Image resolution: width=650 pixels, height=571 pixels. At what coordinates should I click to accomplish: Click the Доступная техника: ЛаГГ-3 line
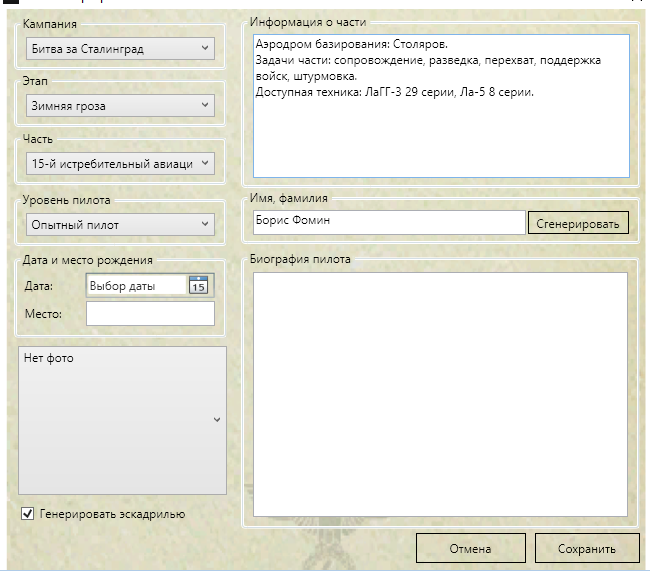[x=394, y=92]
